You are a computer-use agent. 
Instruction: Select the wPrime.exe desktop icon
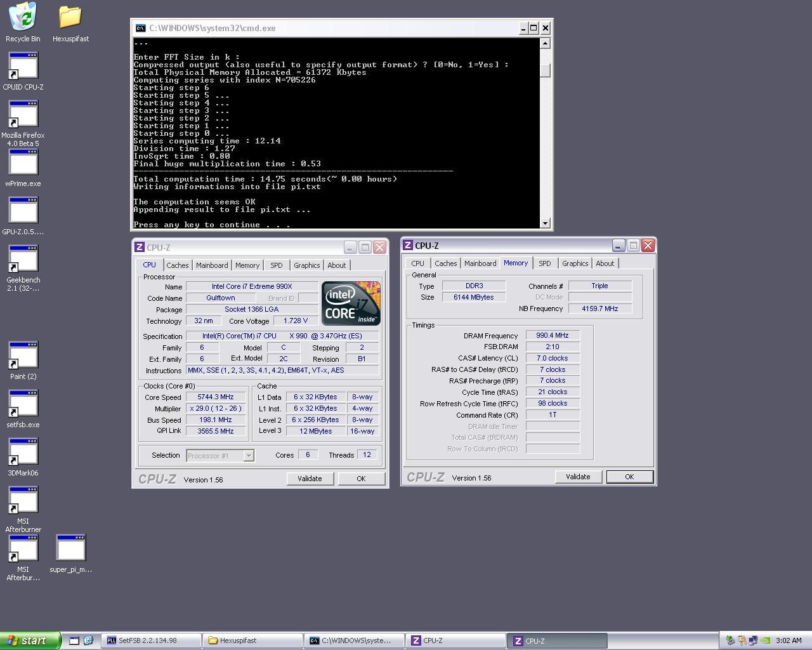(23, 162)
